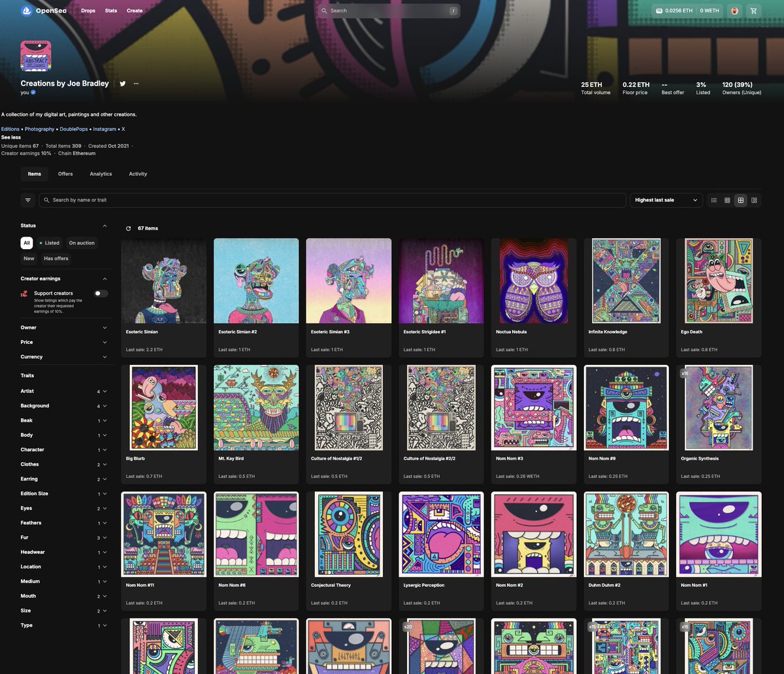Open the Ego Death artwork
784x674 pixels.
click(719, 280)
